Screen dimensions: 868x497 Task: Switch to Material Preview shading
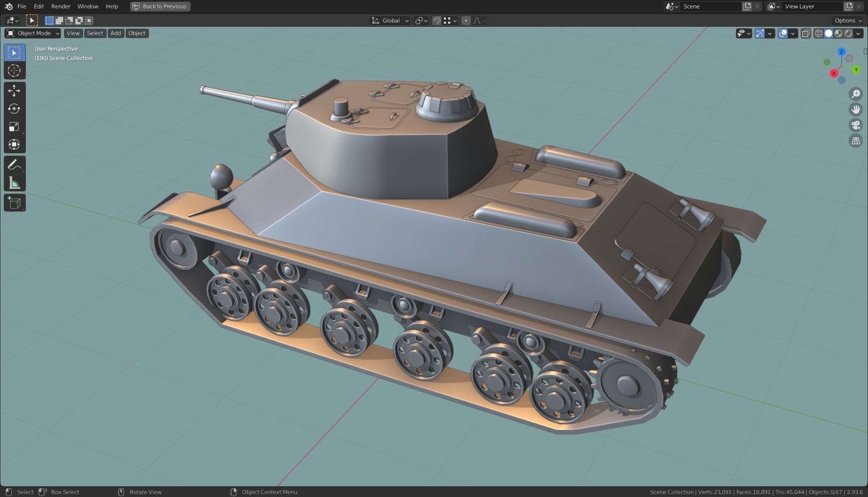pos(839,33)
